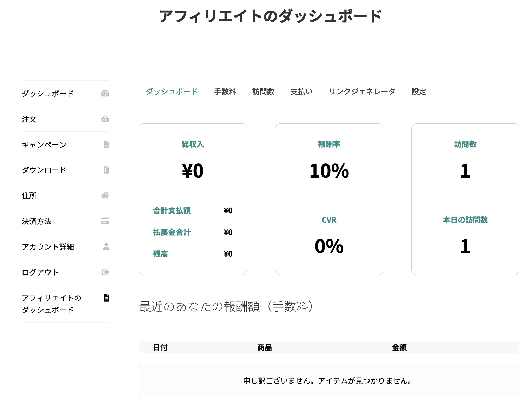532x406 pixels.
Task: Click the 総収入 ¥0 summary card
Action: coord(193,162)
